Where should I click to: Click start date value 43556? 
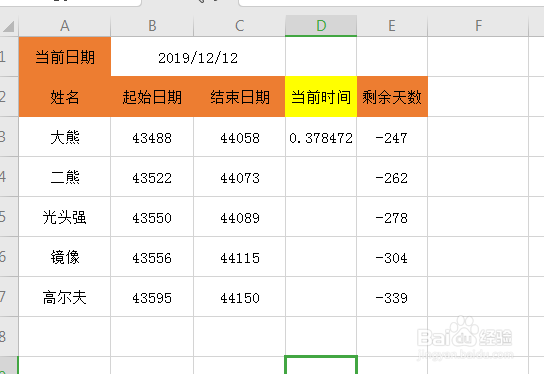click(152, 257)
